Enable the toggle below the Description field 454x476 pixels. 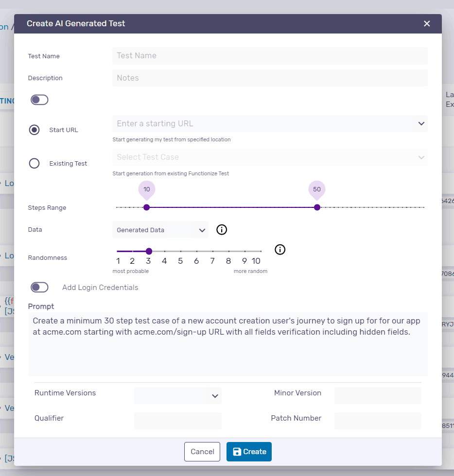pos(39,100)
